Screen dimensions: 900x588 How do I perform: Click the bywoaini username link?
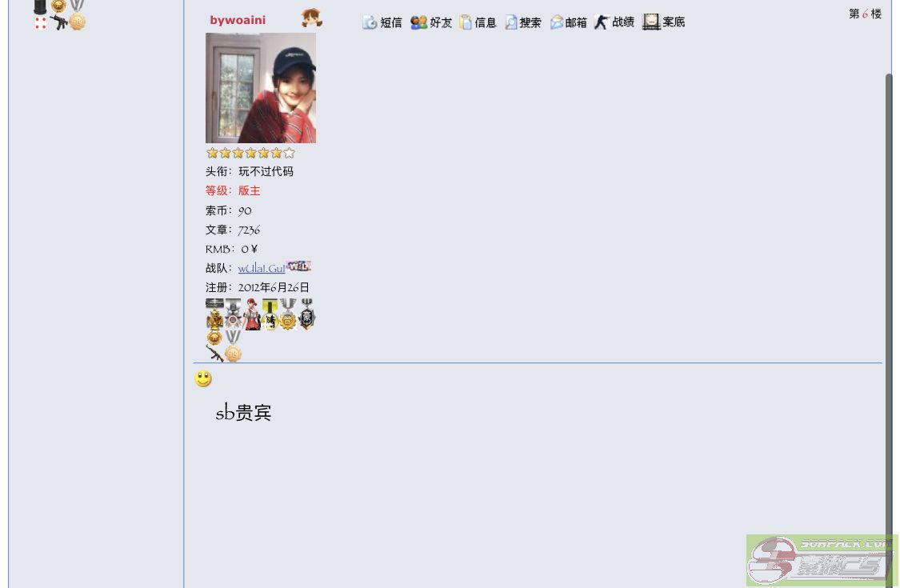[238, 20]
